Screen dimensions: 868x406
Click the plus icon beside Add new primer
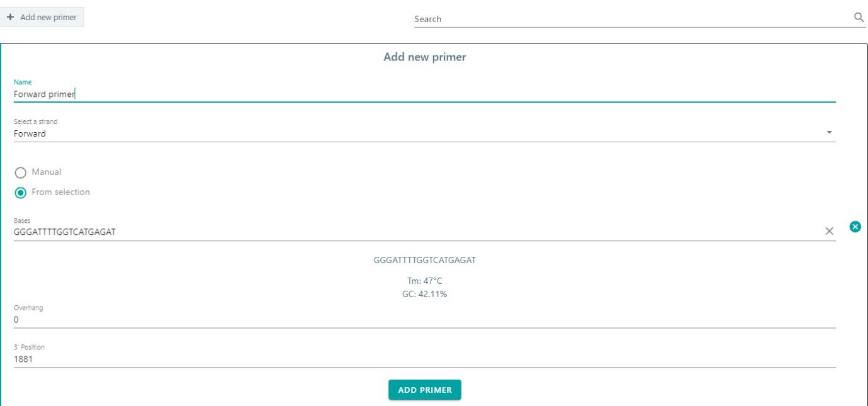click(11, 17)
